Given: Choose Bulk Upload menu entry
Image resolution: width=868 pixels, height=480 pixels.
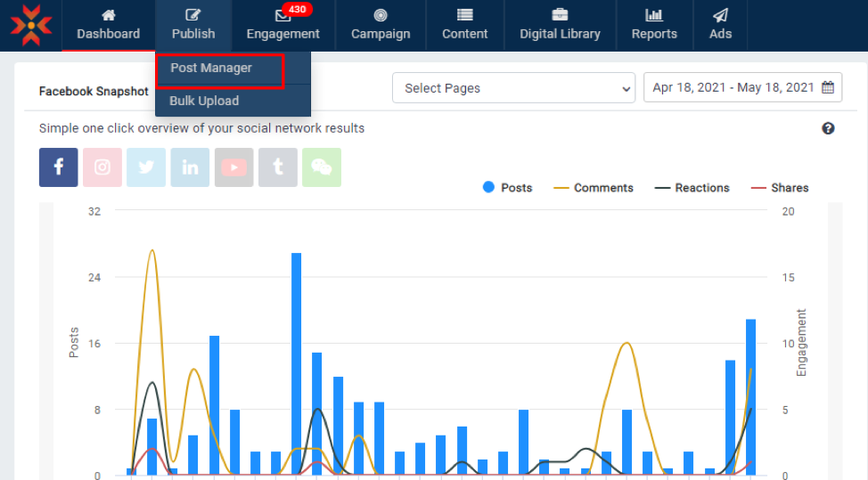Looking at the screenshot, I should [x=204, y=101].
